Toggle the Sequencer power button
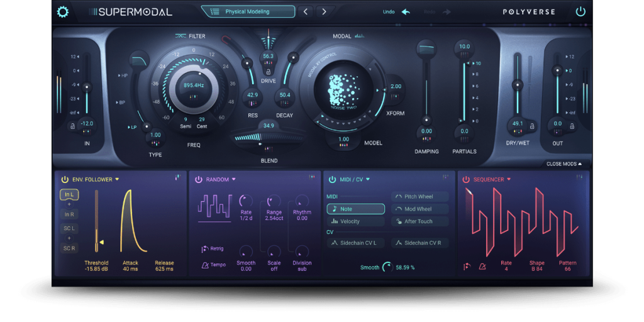This screenshot has height=322, width=644. click(466, 179)
